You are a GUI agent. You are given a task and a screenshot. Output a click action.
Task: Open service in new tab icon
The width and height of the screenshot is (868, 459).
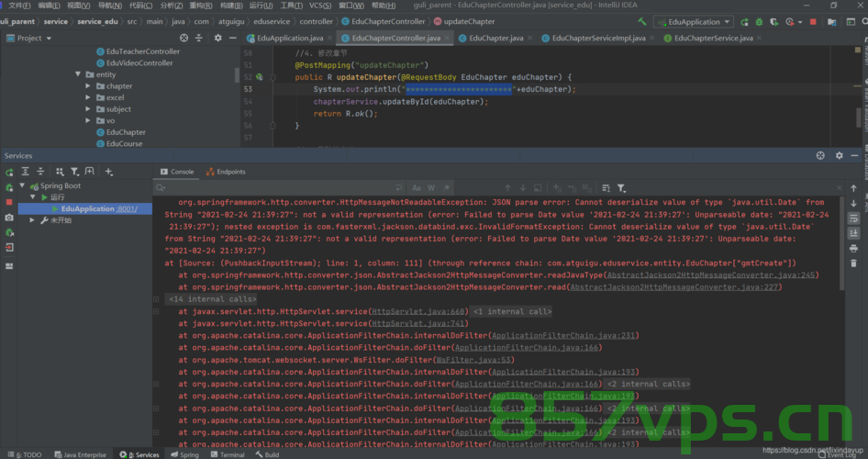(x=90, y=172)
